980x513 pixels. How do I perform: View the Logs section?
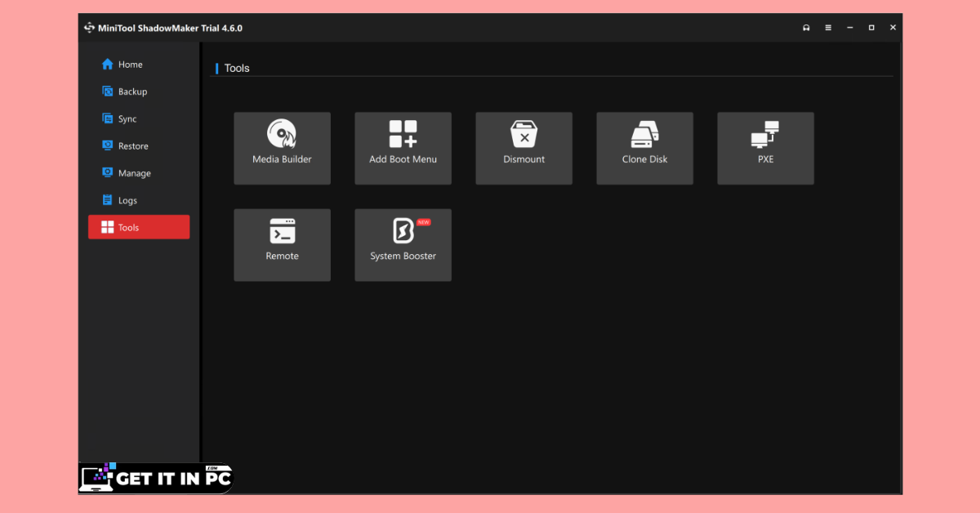139,200
